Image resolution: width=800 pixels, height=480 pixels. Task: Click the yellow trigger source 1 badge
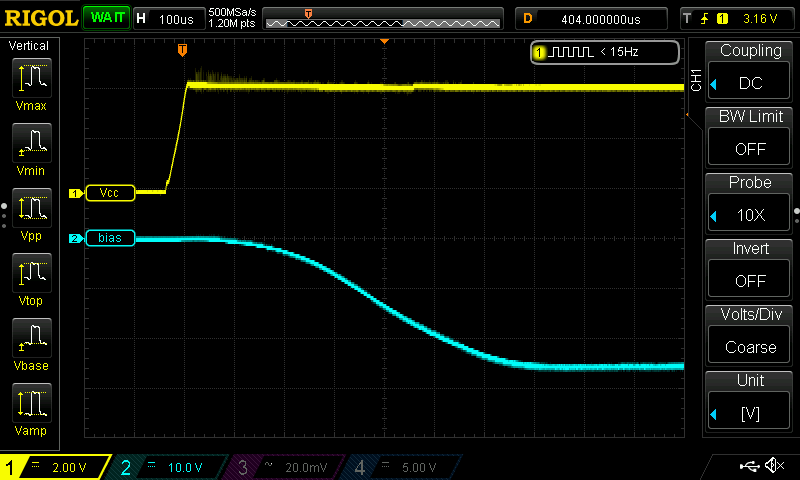pyautogui.click(x=722, y=19)
